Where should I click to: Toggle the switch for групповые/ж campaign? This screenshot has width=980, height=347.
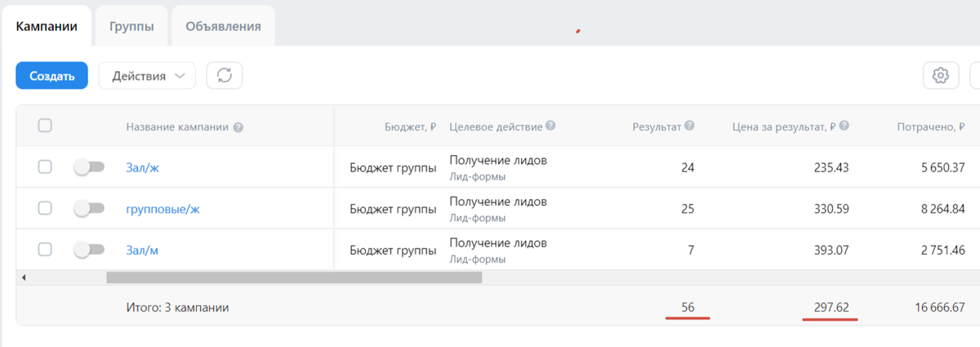click(x=89, y=208)
